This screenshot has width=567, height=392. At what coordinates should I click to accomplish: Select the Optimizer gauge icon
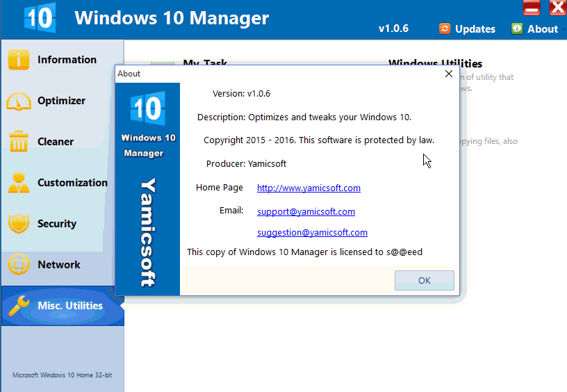coord(19,101)
